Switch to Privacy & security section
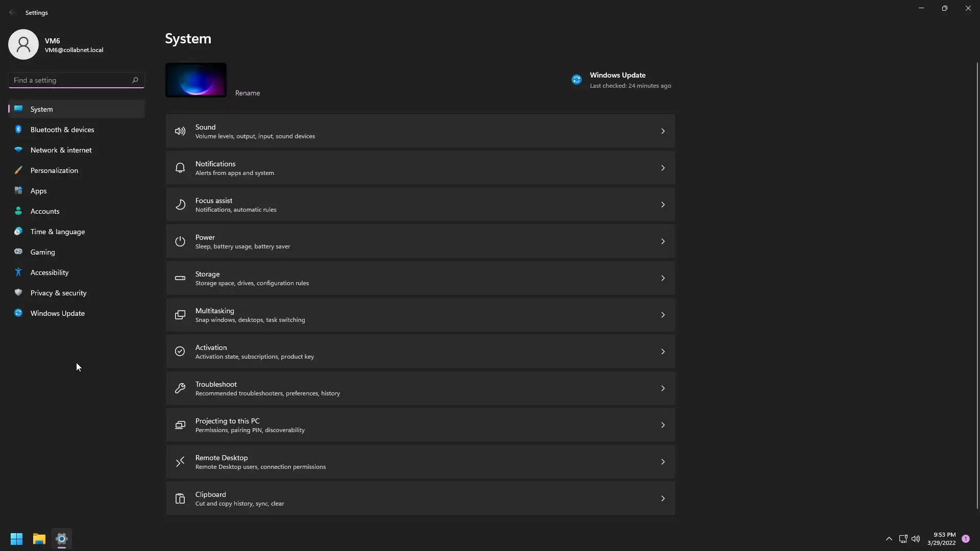Image resolution: width=980 pixels, height=551 pixels. 58,293
